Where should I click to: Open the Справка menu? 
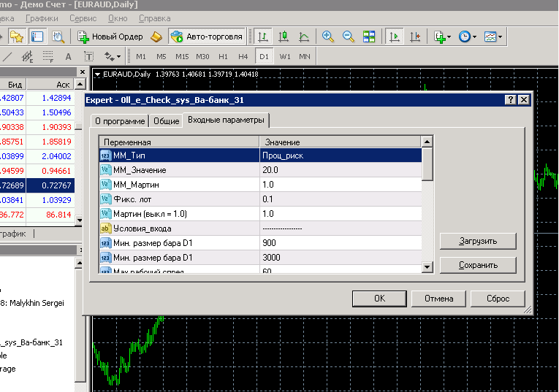(155, 18)
